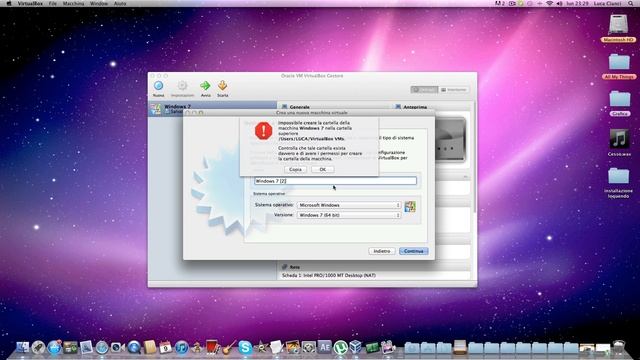Image resolution: width=640 pixels, height=360 pixels.
Task: Open Impostazioni gear icon in VirtualBox toolbar
Action: click(x=182, y=86)
